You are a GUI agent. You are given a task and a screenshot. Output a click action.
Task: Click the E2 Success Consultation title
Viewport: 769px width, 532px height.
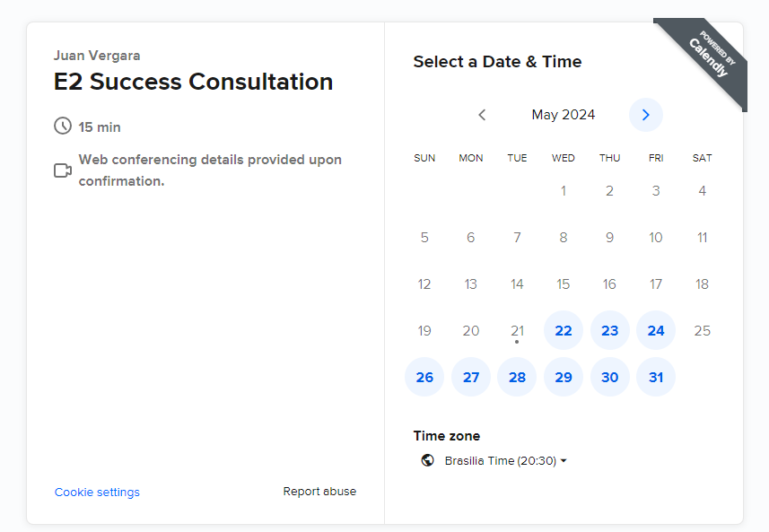point(193,82)
